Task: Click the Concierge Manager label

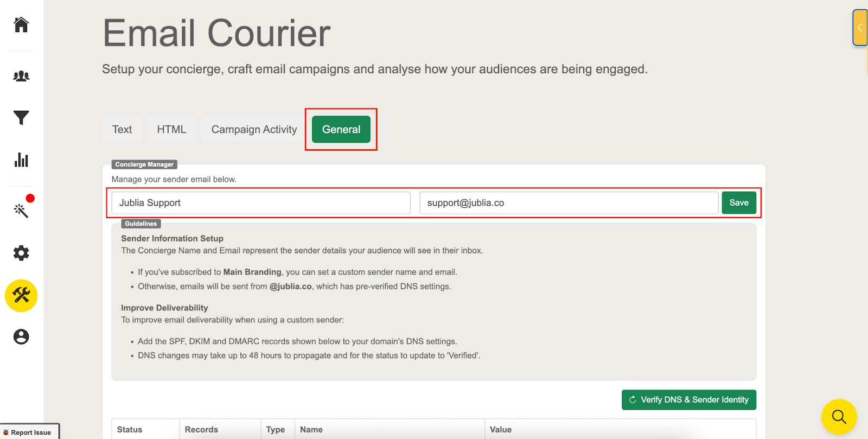Action: (x=144, y=164)
